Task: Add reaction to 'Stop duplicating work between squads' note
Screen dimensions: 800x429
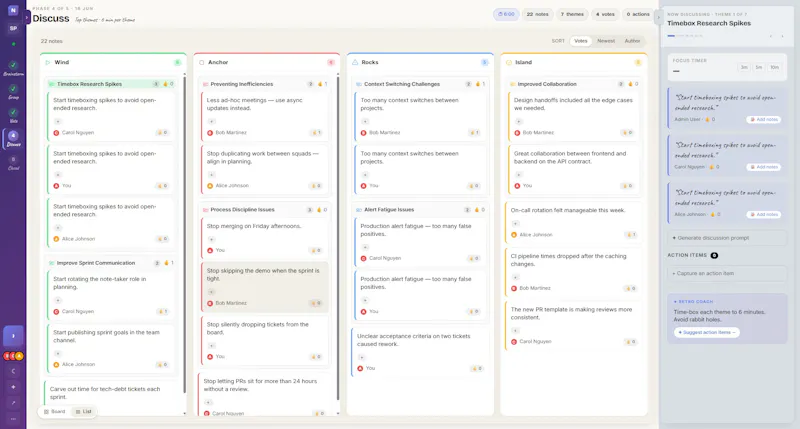Action: click(212, 175)
